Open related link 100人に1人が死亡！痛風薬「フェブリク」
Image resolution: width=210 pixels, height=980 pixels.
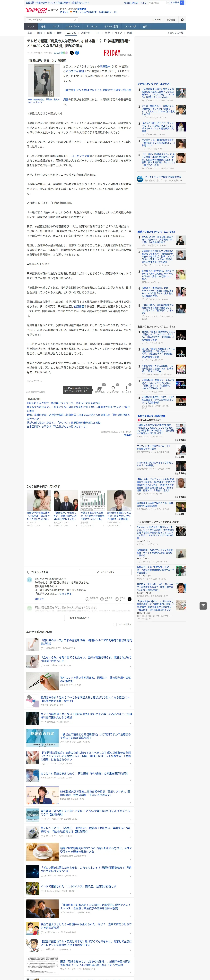(63, 403)
